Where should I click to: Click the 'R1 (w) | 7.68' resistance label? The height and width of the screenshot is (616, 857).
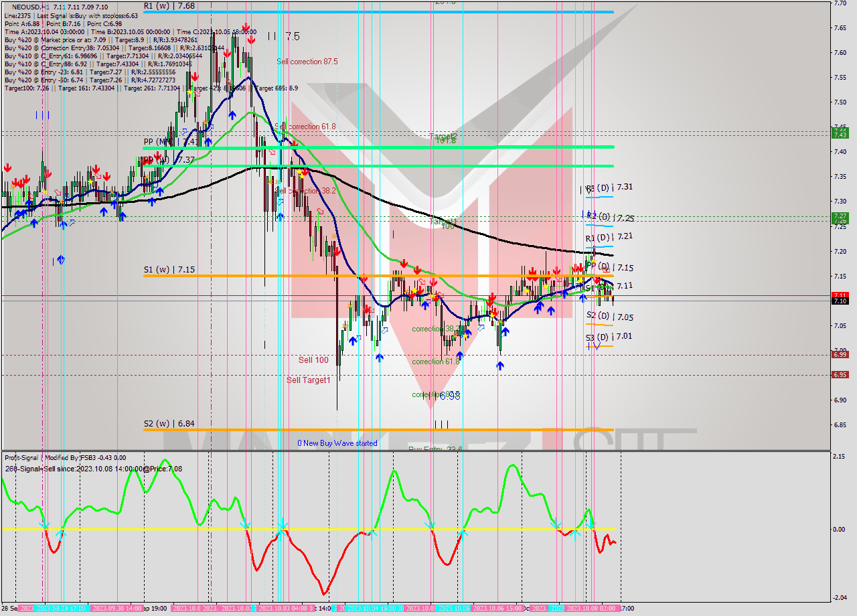[x=169, y=5]
